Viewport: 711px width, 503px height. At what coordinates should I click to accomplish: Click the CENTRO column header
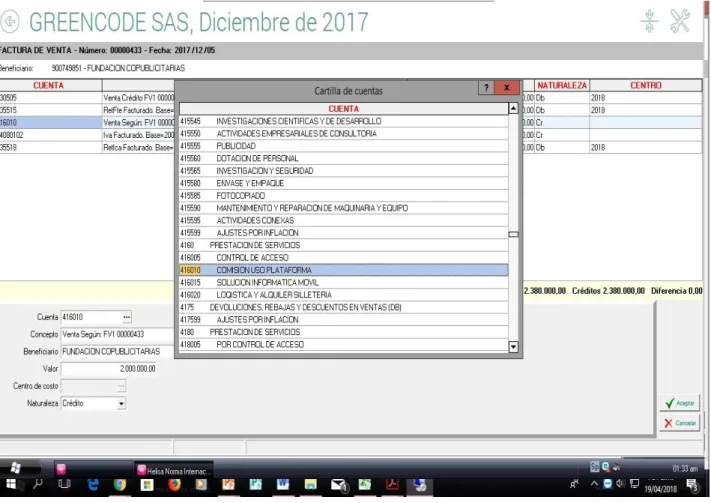646,85
